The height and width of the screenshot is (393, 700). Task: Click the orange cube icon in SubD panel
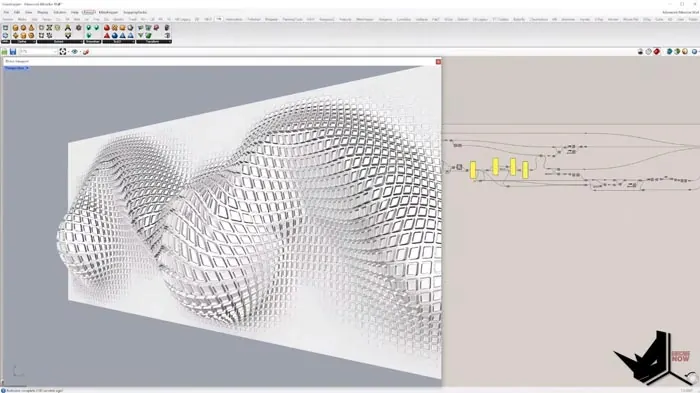click(x=122, y=28)
